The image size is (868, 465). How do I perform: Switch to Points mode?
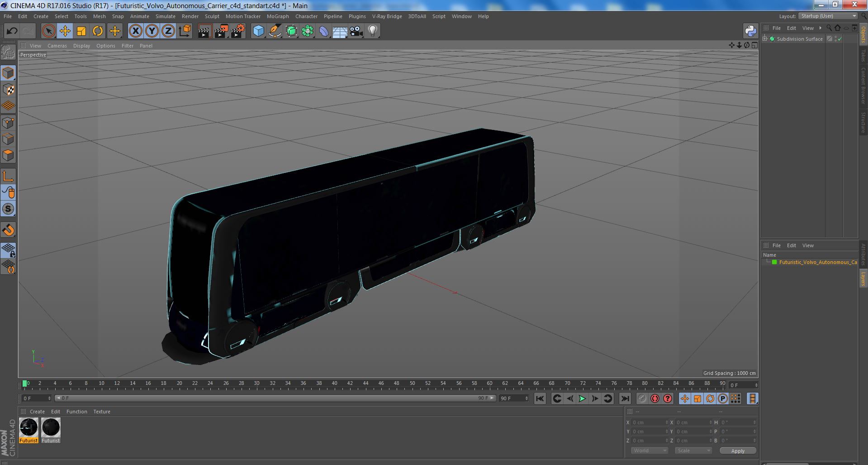(8, 123)
